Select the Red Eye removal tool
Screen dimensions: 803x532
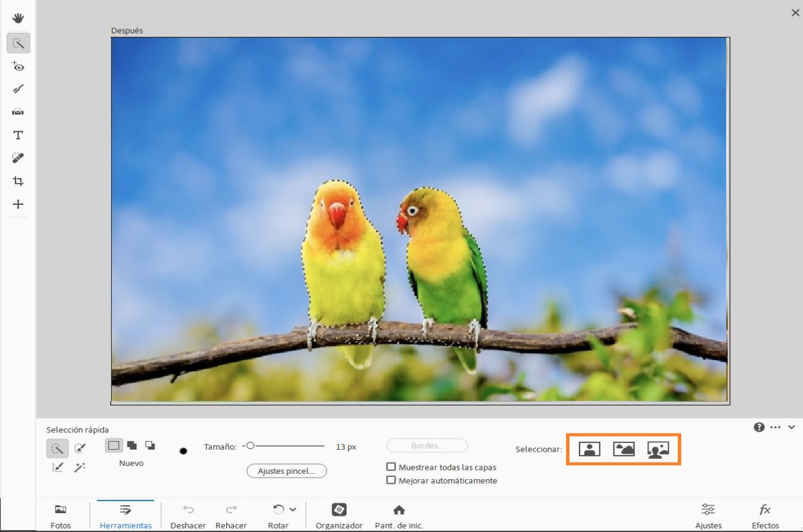[18, 66]
